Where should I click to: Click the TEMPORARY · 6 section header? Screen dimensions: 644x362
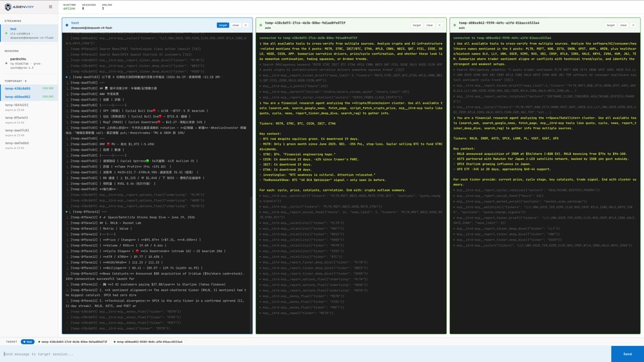(16, 81)
